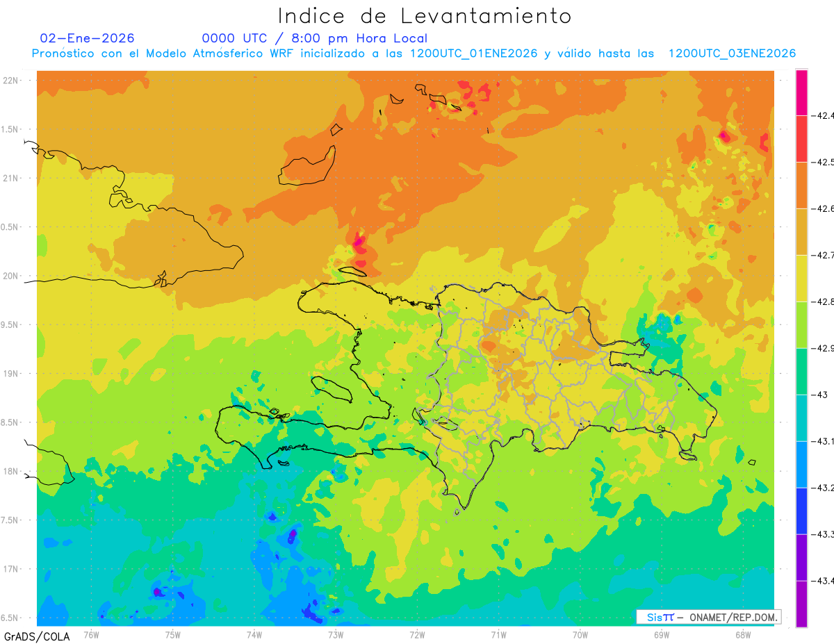Click latitude label "21N"
This screenshot has height=644, width=834.
tap(11, 178)
